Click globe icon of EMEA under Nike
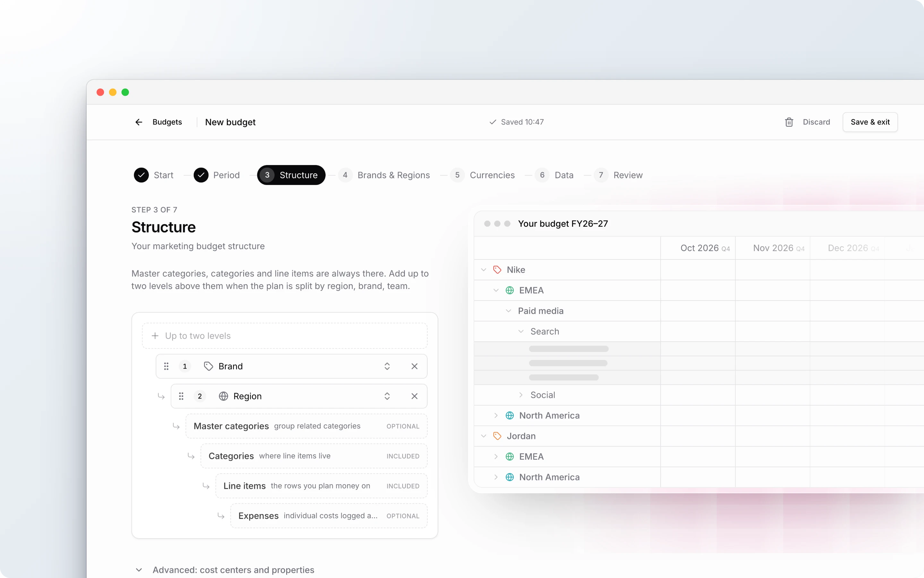Viewport: 924px width, 578px height. pos(509,291)
